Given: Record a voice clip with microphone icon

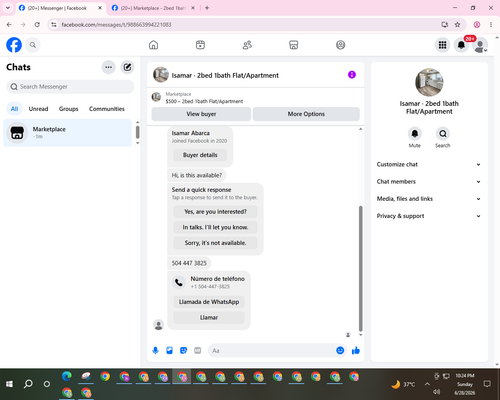Looking at the screenshot, I should tap(155, 350).
